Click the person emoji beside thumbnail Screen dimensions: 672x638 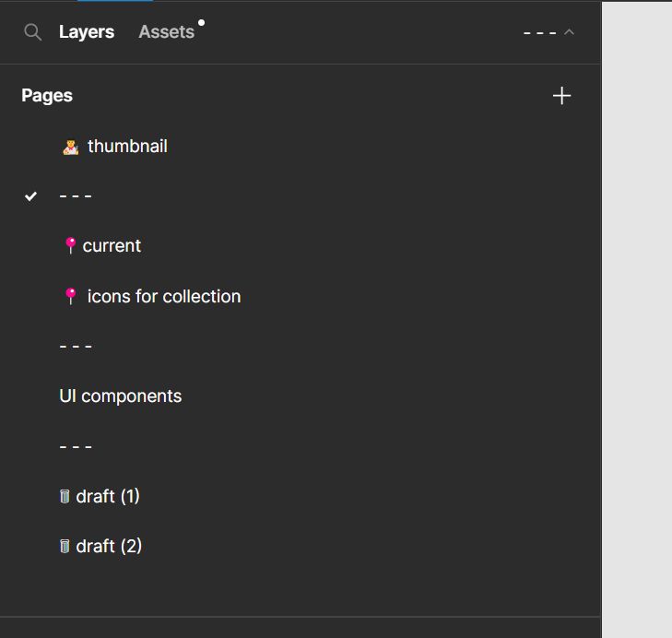click(x=71, y=148)
